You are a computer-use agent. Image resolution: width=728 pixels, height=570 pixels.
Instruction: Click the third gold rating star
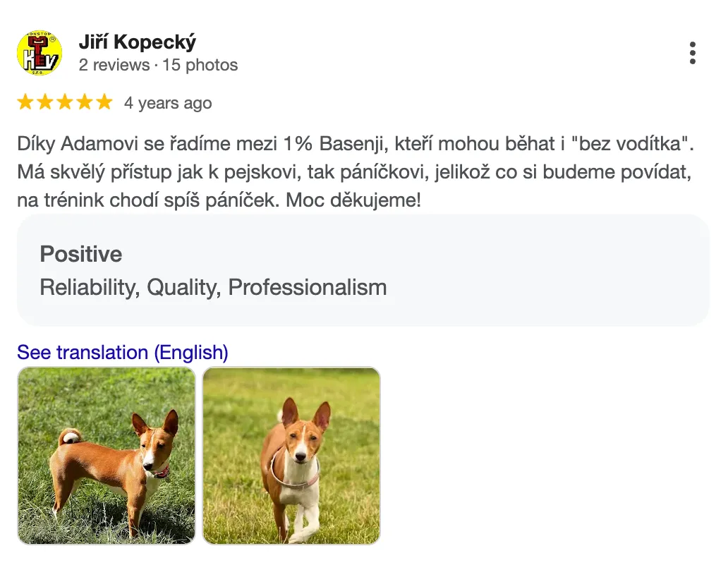(65, 103)
